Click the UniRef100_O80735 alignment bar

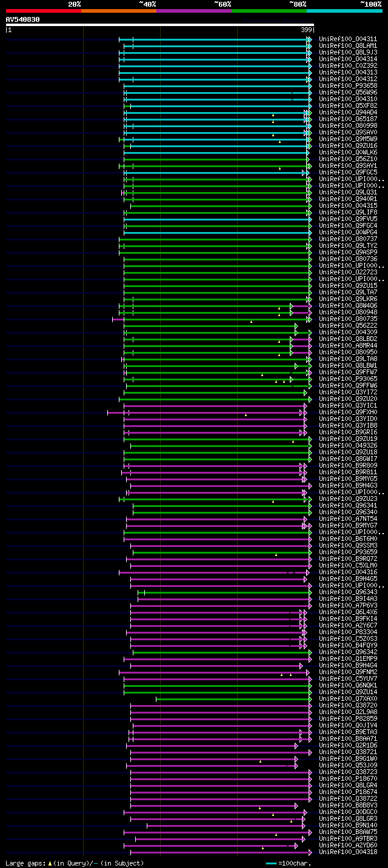click(x=212, y=319)
